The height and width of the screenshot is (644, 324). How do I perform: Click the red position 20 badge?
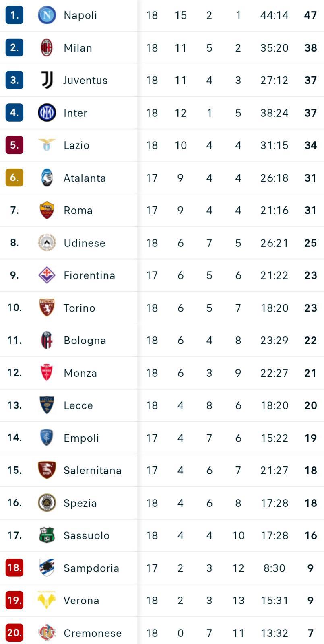pyautogui.click(x=14, y=633)
